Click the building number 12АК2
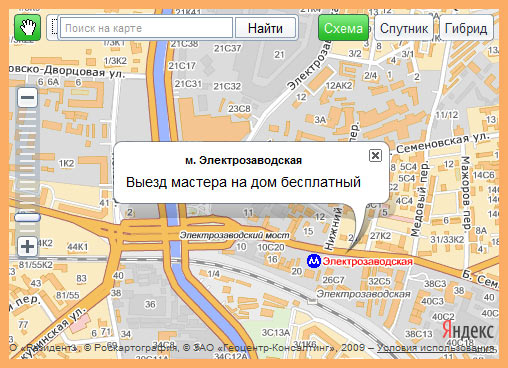This screenshot has height=368, width=508. tap(339, 86)
